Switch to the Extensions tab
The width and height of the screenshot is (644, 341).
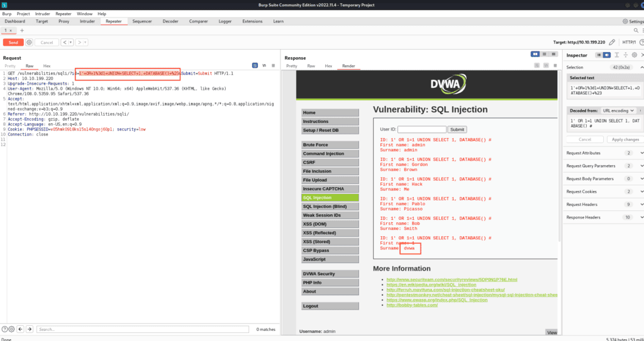(252, 21)
